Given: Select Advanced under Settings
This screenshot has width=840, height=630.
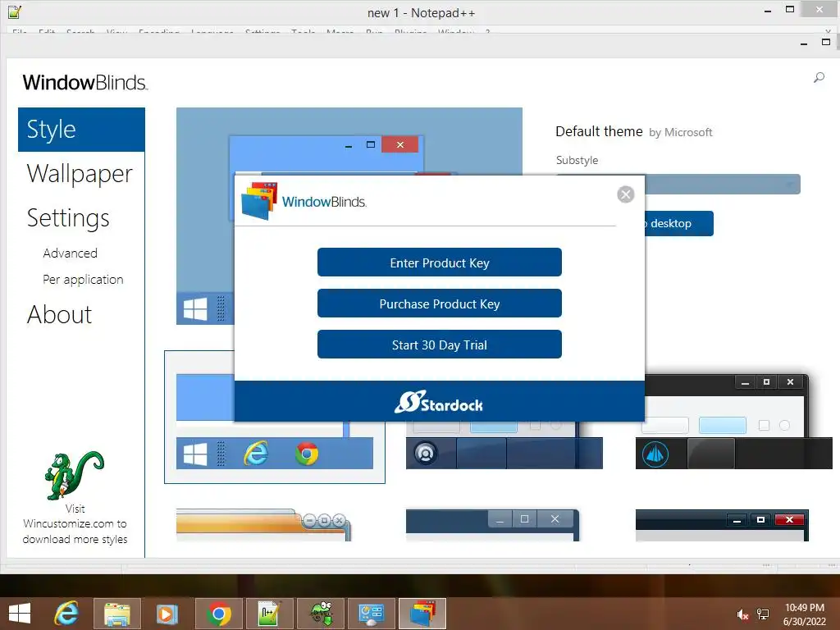Looking at the screenshot, I should coord(71,253).
